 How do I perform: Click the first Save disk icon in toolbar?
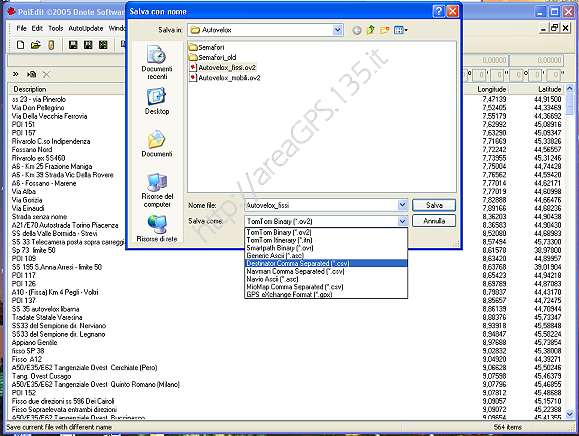click(73, 45)
